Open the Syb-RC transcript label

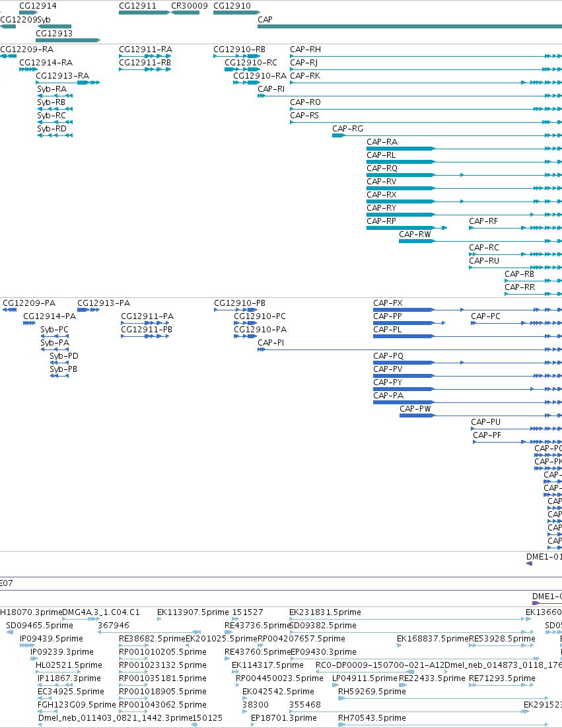point(52,115)
